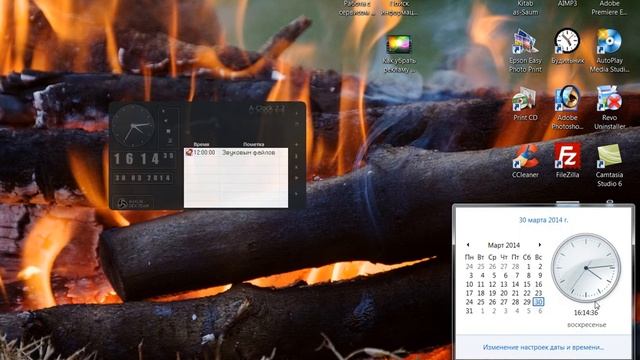Image resolution: width=640 pixels, height=360 pixels.
Task: Select day 29 in the March calendar
Action: click(527, 302)
